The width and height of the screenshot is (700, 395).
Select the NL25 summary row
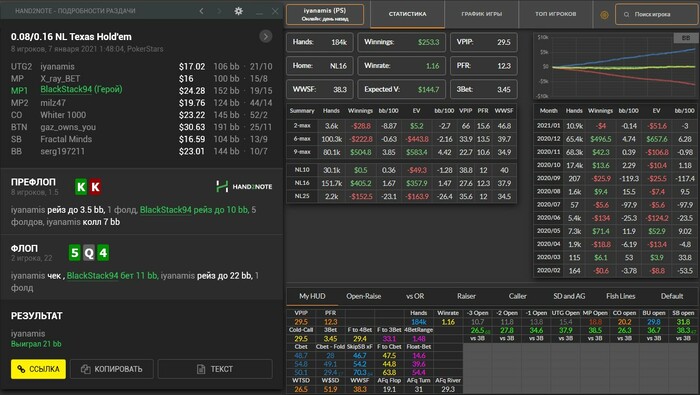point(401,196)
